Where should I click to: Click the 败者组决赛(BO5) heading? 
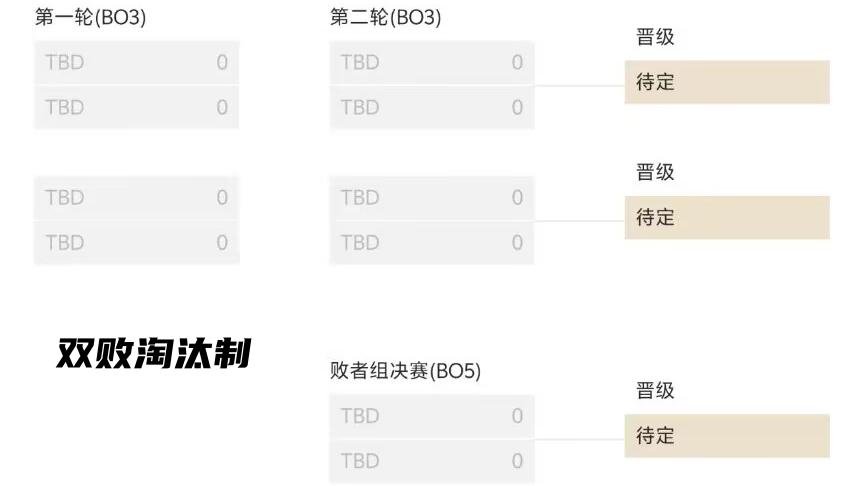405,371
